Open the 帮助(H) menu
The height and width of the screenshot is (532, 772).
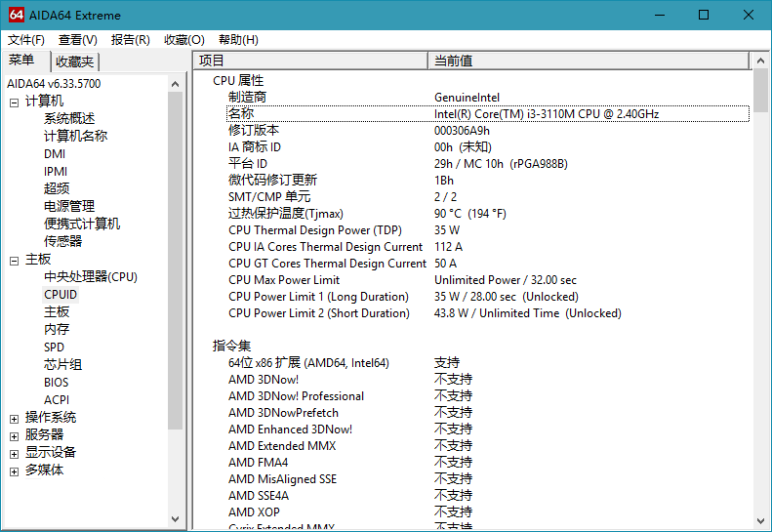click(x=238, y=40)
